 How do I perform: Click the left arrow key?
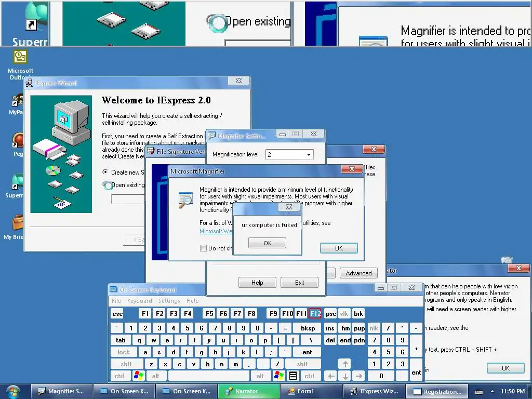(x=331, y=376)
